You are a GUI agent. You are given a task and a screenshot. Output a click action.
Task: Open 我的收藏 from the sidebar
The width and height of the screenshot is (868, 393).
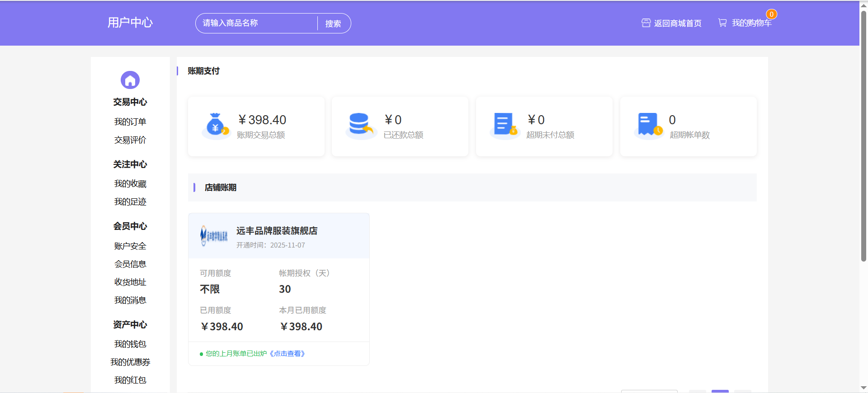[130, 184]
